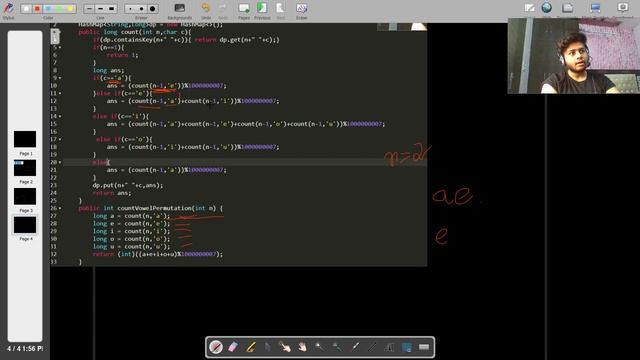
Task: Add a new page with Pages icon
Action: click(244, 8)
